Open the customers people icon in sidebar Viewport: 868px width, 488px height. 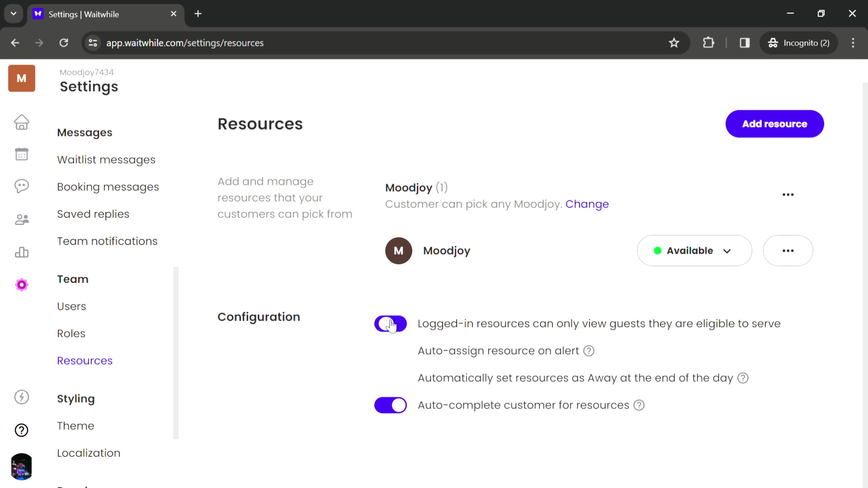tap(21, 220)
